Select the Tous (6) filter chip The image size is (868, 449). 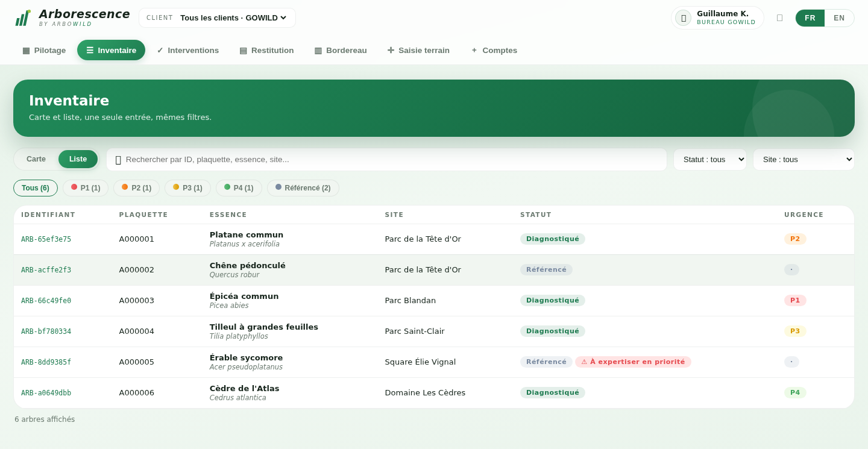(x=36, y=188)
